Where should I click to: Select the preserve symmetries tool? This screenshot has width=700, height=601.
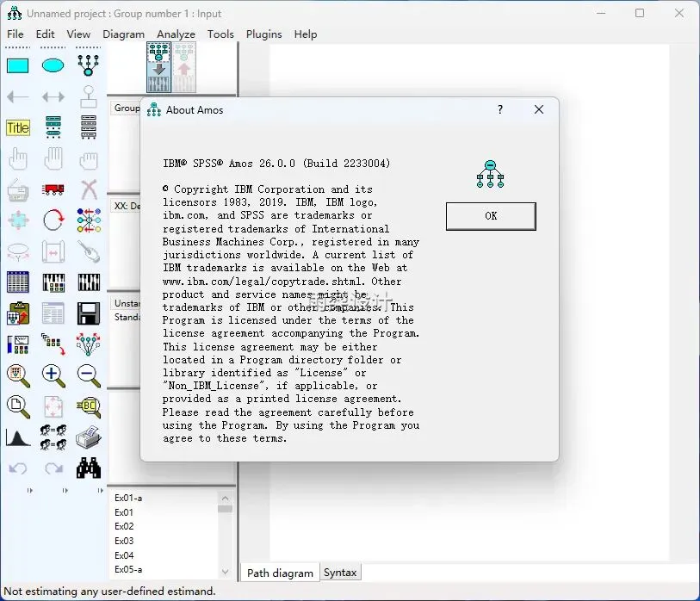click(x=89, y=344)
